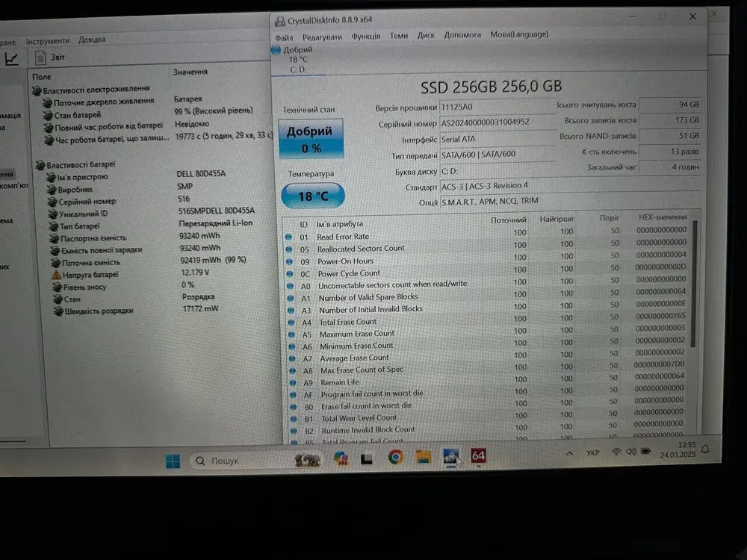Viewport: 747px width, 560px height.
Task: Click the Windows Start button
Action: [x=173, y=461]
